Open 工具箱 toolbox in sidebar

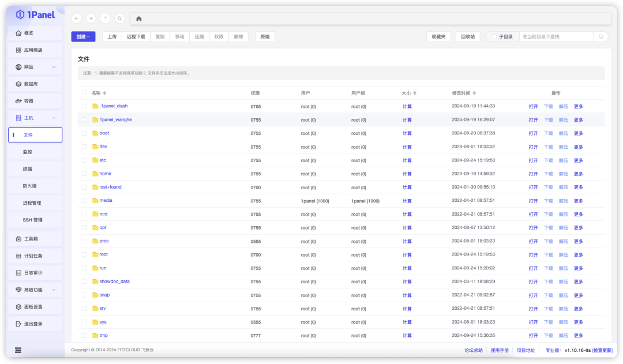coord(35,239)
